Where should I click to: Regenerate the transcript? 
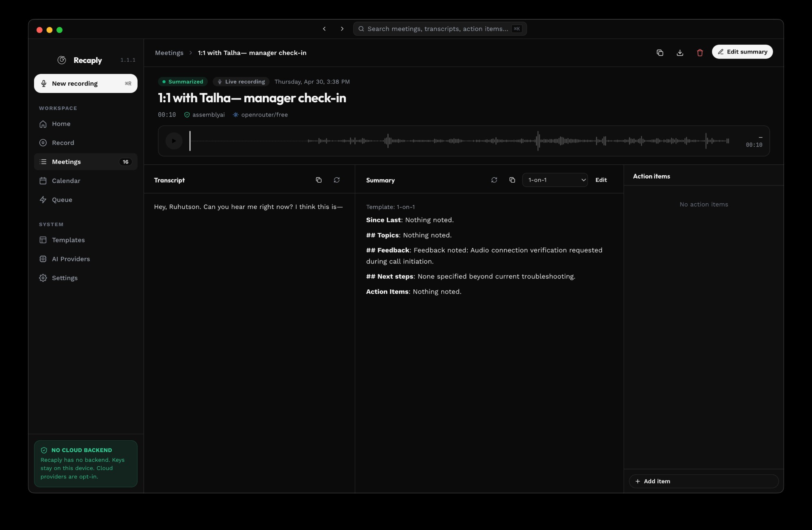click(x=337, y=180)
